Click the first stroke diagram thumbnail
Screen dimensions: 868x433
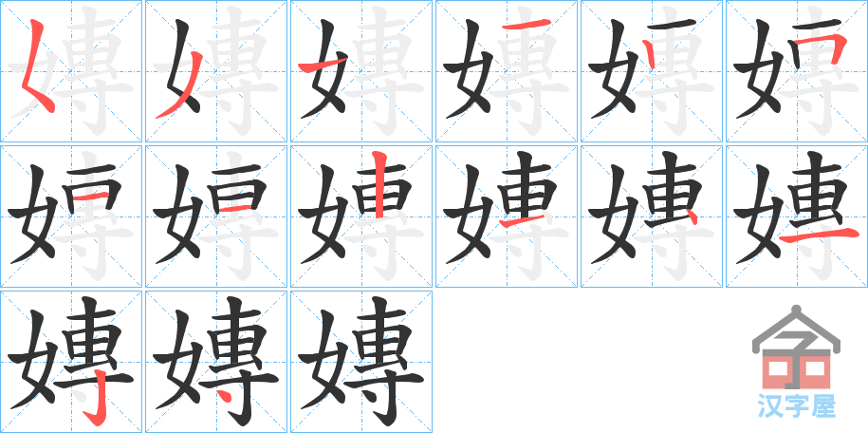[71, 71]
